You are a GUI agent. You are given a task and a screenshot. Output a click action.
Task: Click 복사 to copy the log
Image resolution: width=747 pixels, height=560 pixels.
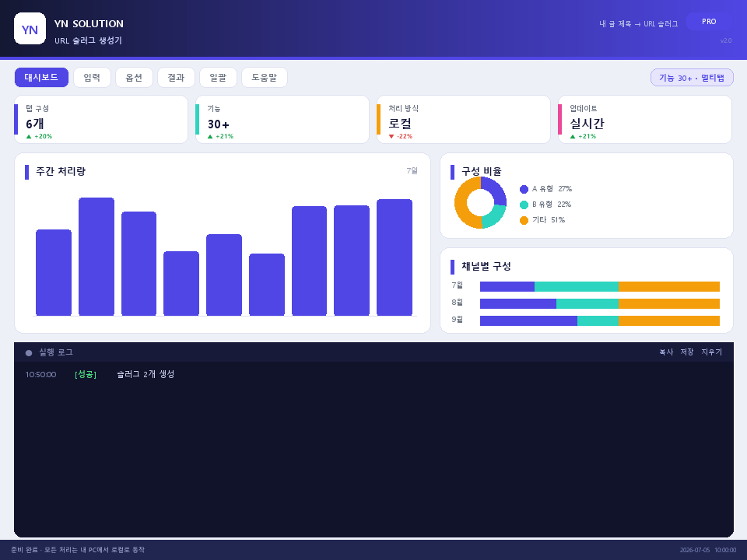coord(666,352)
